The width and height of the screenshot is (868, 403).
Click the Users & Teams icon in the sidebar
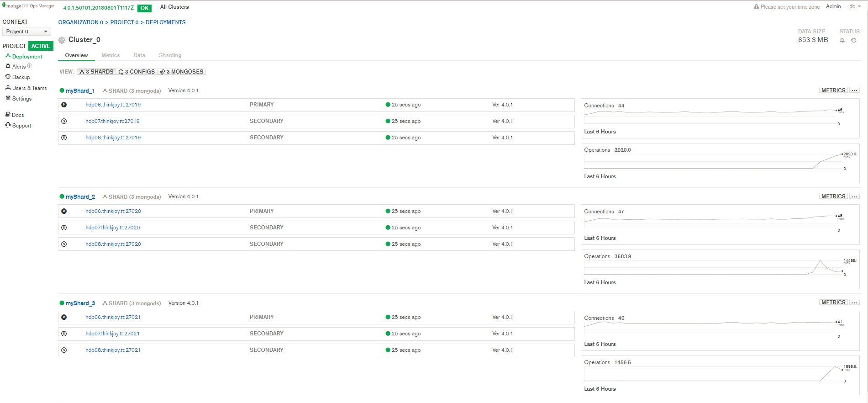[8, 88]
